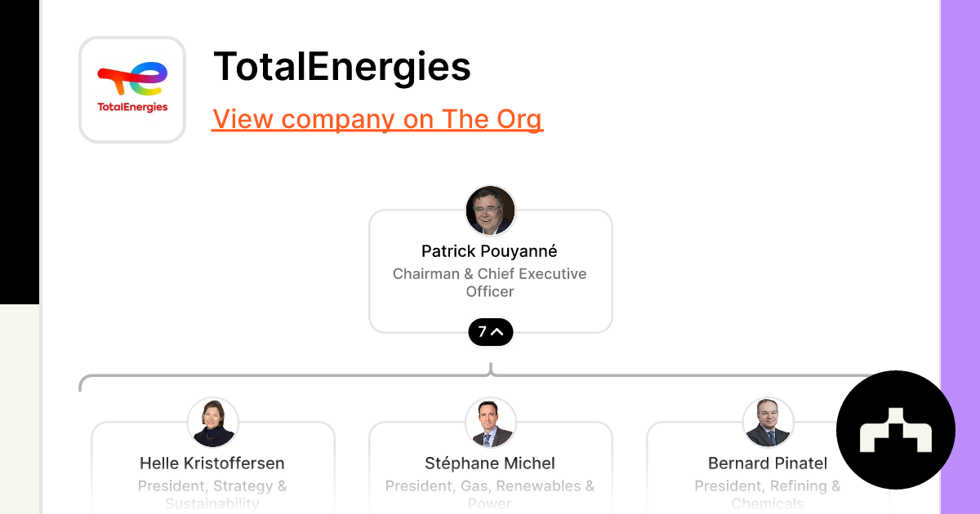This screenshot has width=980, height=514.
Task: Select the Helle Kristoffersen name text
Action: click(x=212, y=463)
